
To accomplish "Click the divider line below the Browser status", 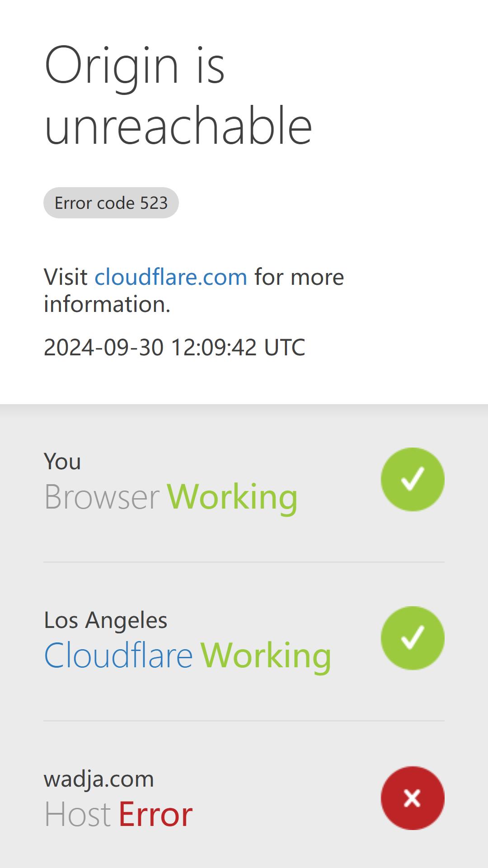I will 244,562.
